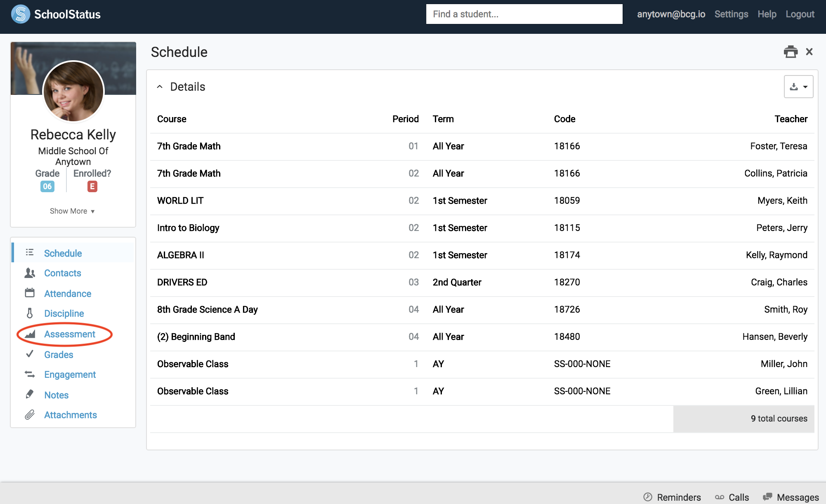
Task: Click the Engagement arrows icon
Action: (30, 374)
